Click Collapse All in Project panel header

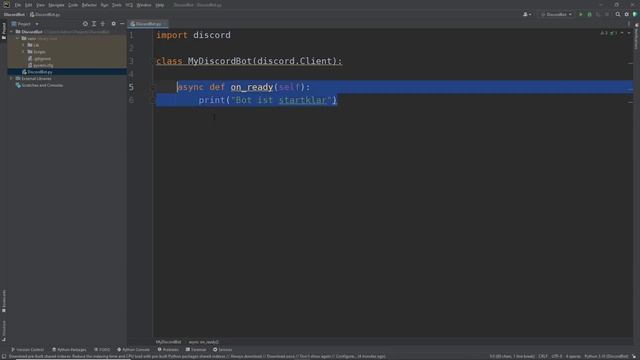[x=103, y=24]
